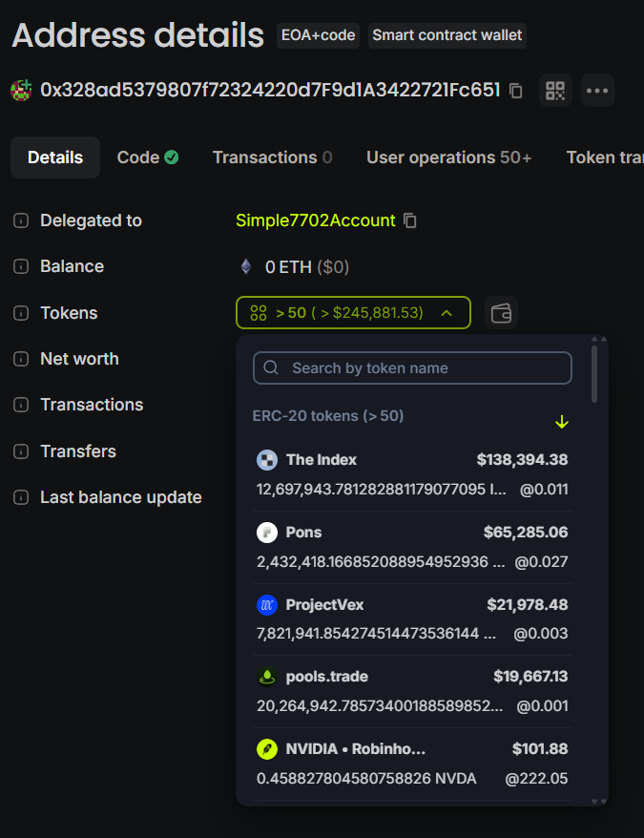Focus the Search by token name field
Image resolution: width=644 pixels, height=838 pixels.
click(412, 367)
